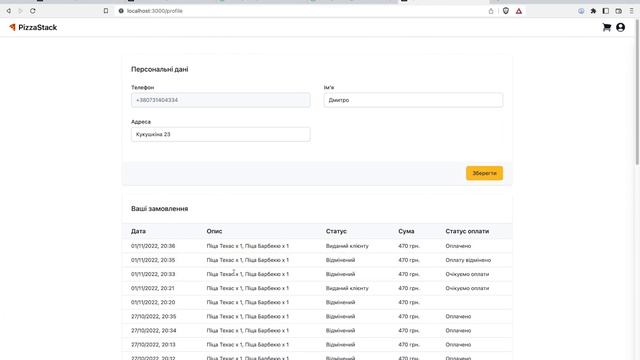Open the browser hamburger menu

(631, 11)
